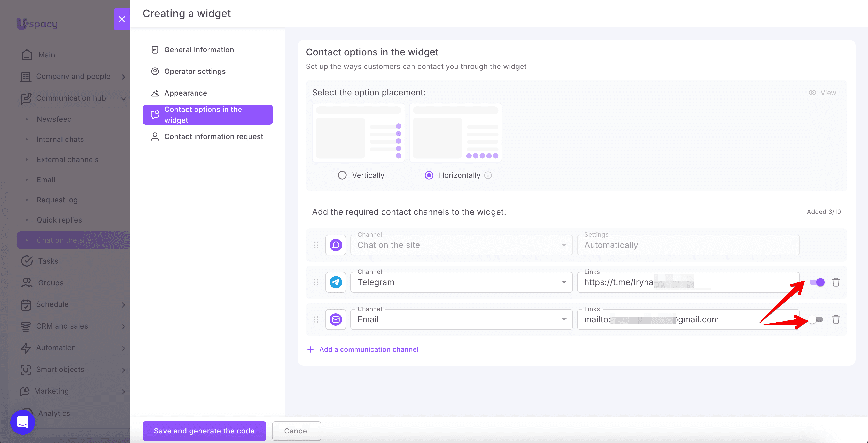
Task: Go to General information section
Action: (207, 50)
